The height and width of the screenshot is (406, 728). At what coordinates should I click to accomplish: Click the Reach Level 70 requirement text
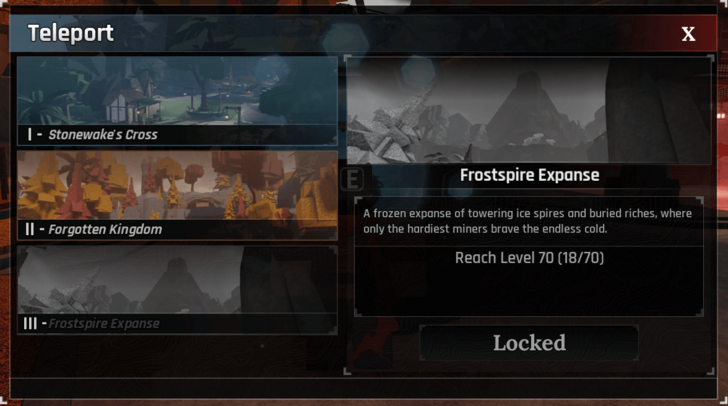[529, 258]
